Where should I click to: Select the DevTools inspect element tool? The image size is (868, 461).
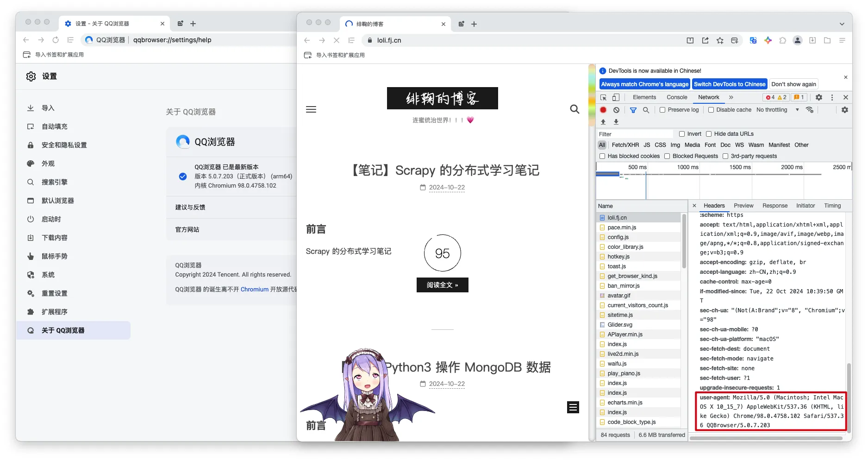coord(603,97)
